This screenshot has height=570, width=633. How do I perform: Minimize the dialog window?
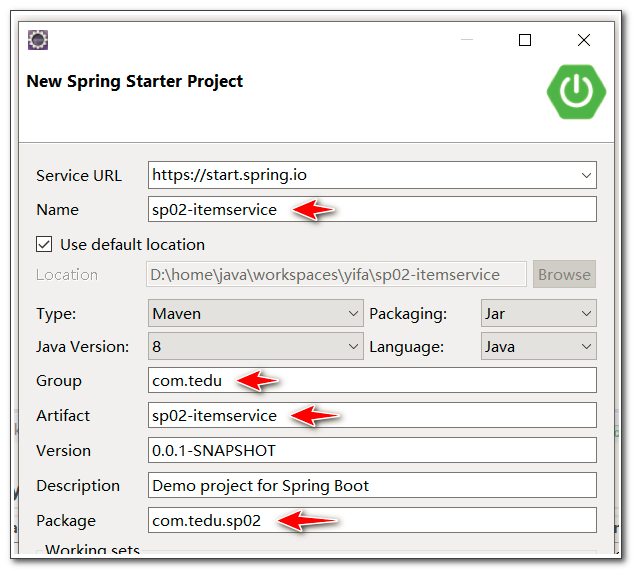click(x=467, y=40)
